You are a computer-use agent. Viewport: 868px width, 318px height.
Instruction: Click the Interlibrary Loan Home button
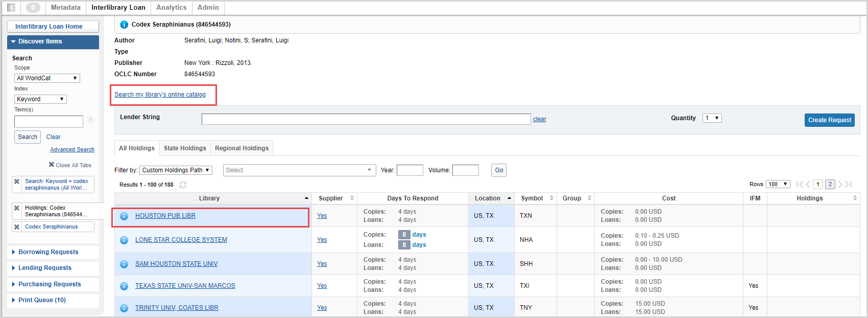click(53, 27)
